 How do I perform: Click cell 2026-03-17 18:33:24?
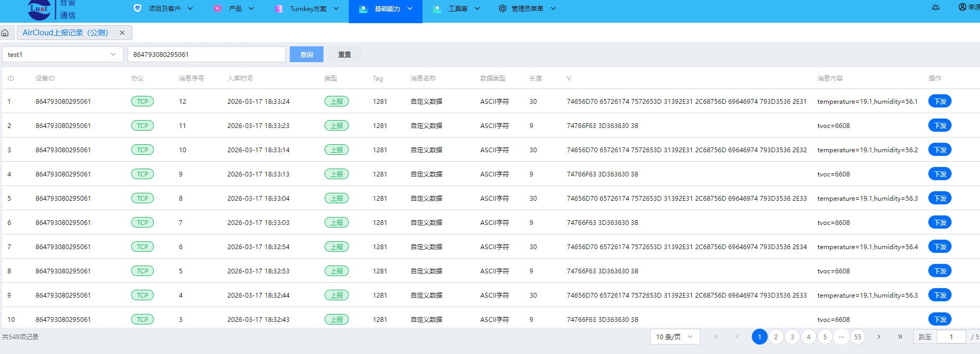click(x=259, y=101)
